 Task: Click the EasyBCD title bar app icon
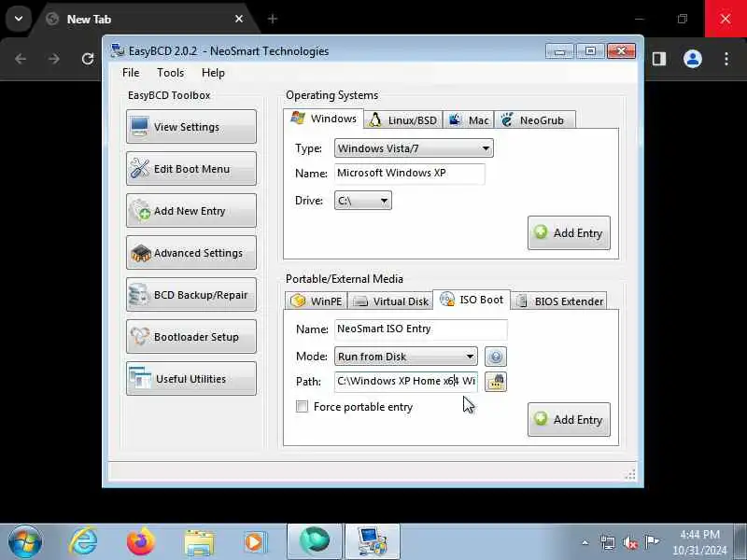click(x=118, y=50)
